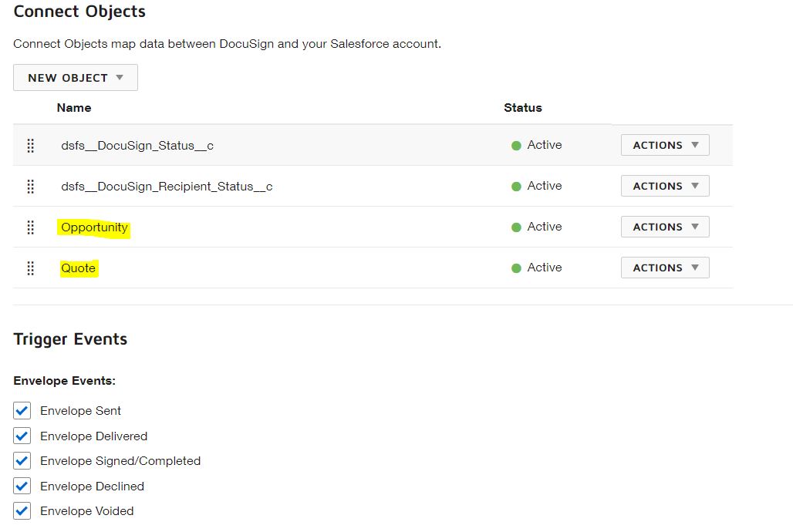Viewport: 793px width, 532px height.
Task: Toggle the Envelope Declined checkbox
Action: pos(22,486)
